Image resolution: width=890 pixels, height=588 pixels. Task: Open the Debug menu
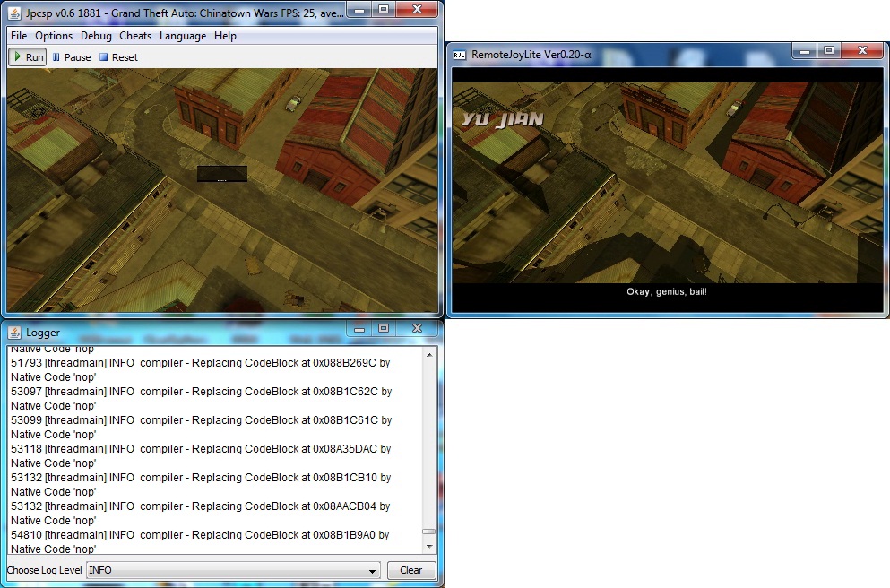click(96, 36)
